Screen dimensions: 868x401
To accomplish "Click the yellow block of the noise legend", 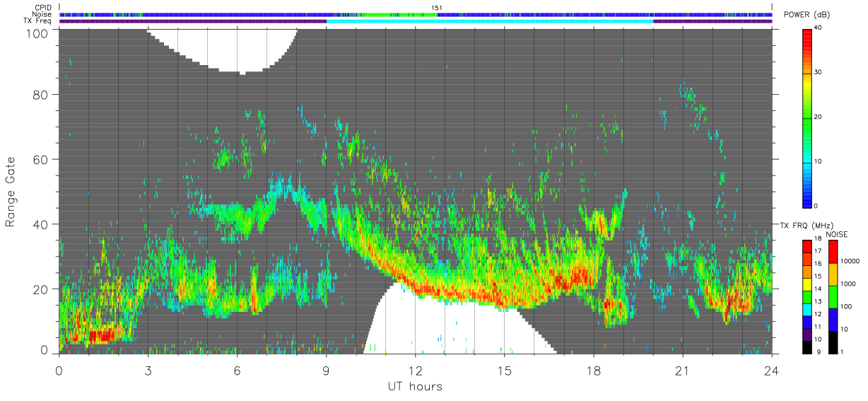I will [x=834, y=274].
